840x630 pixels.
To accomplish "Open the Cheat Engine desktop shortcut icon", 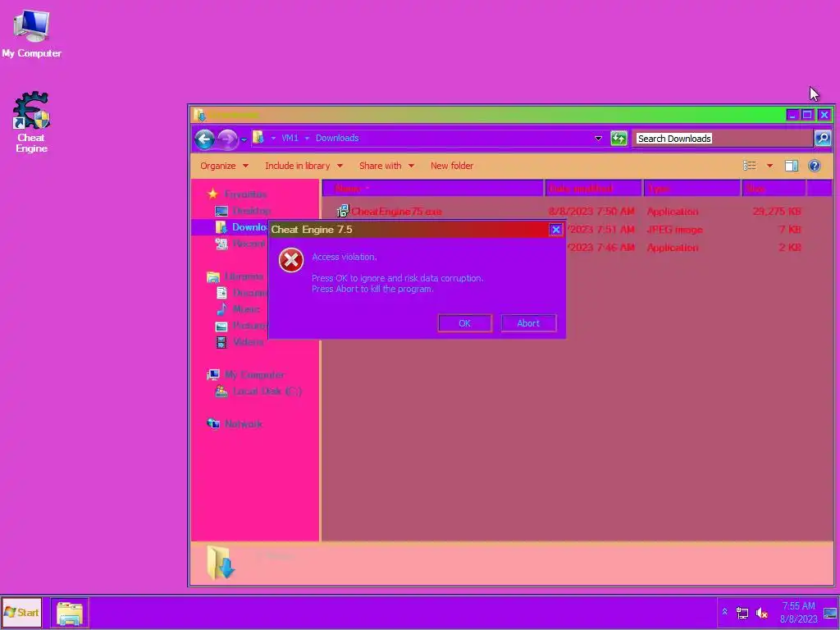I will point(31,122).
